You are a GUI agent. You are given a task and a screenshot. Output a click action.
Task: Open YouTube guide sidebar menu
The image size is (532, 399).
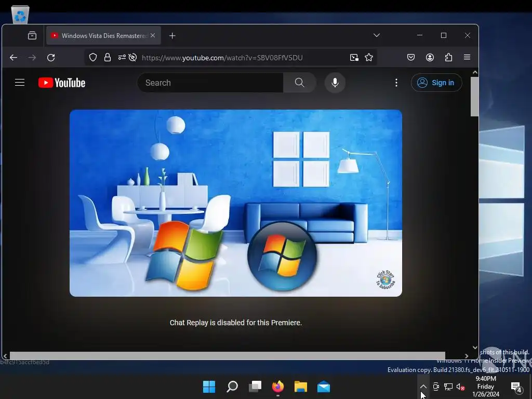pyautogui.click(x=20, y=83)
